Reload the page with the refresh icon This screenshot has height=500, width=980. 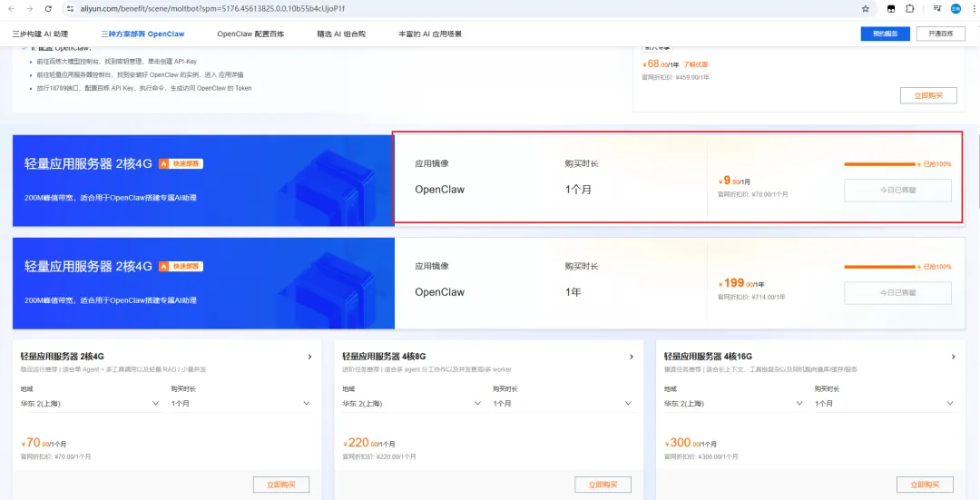pyautogui.click(x=48, y=9)
